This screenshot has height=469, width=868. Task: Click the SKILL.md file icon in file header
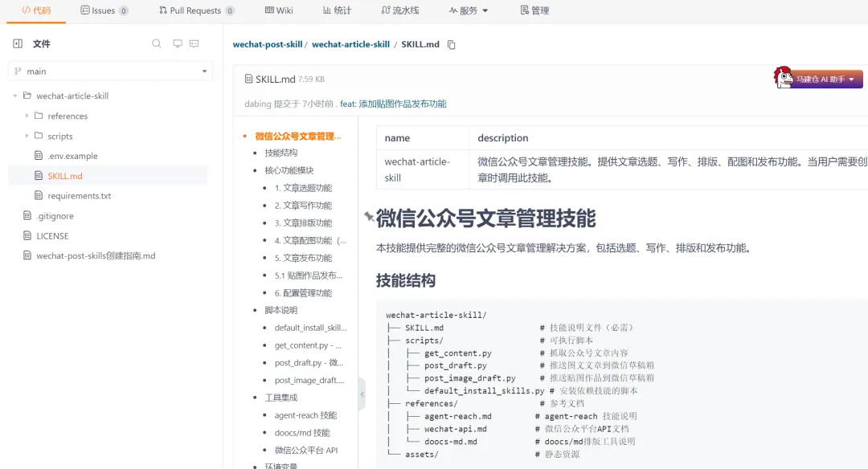[248, 79]
